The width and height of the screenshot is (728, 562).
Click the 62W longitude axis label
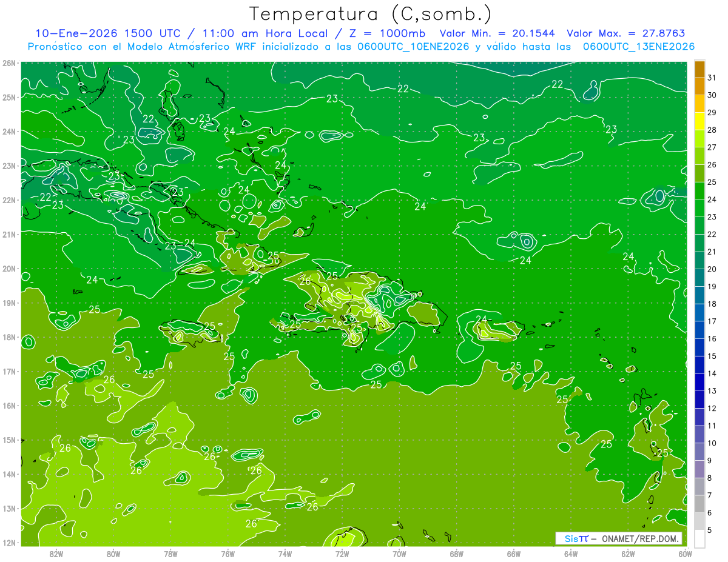point(628,553)
